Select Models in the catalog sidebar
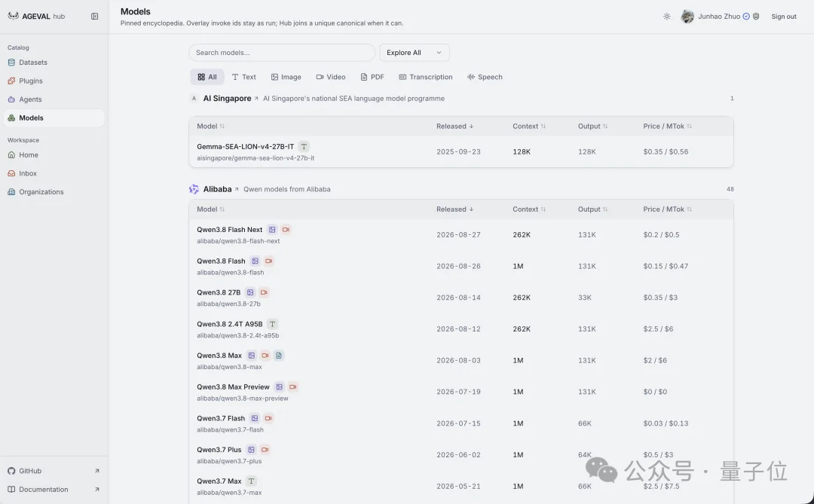The width and height of the screenshot is (814, 504). coord(54,118)
